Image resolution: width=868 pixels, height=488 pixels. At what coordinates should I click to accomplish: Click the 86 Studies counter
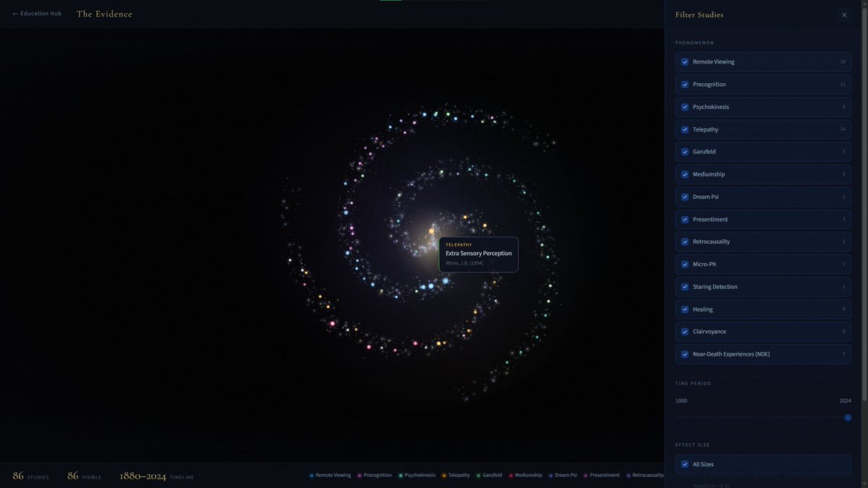pyautogui.click(x=31, y=476)
